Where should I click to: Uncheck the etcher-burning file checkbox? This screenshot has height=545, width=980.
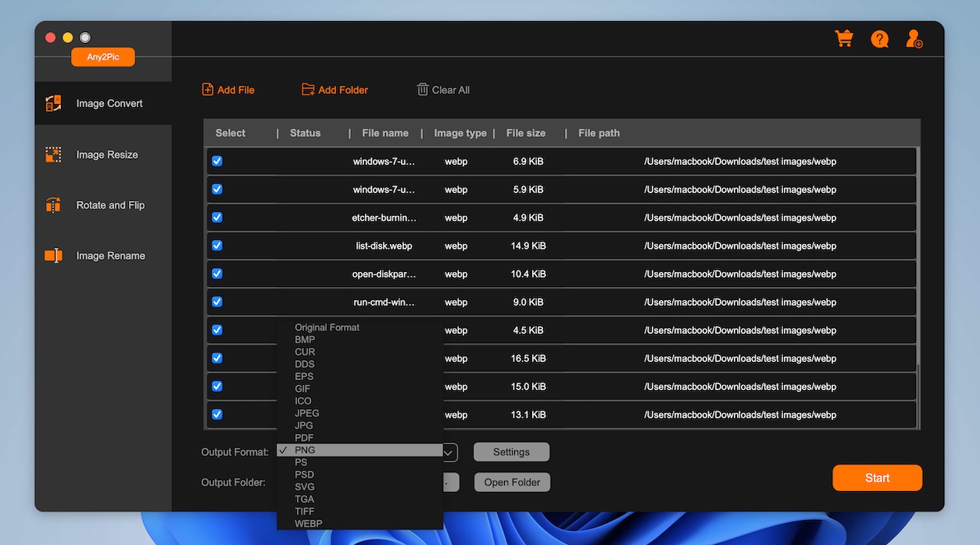[x=217, y=217]
